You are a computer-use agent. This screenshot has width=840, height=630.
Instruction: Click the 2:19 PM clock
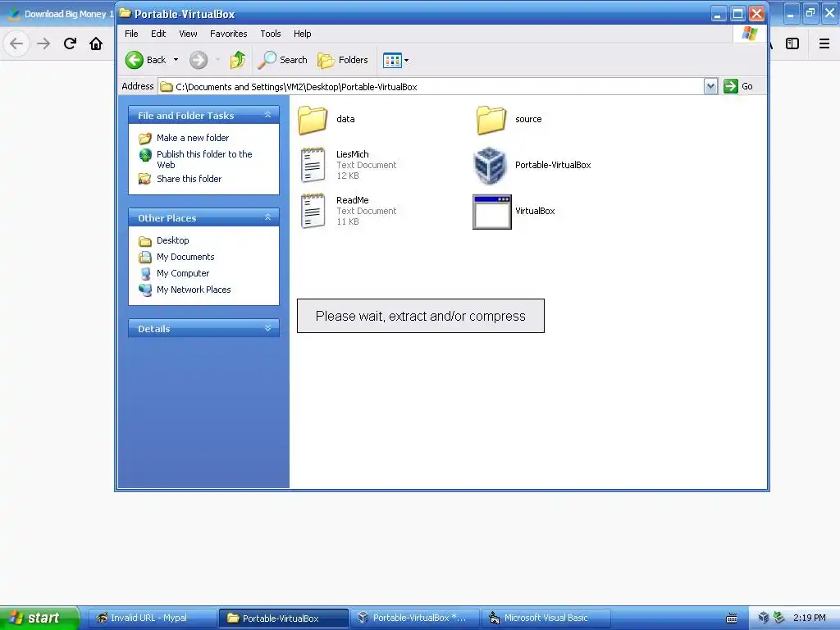point(809,618)
